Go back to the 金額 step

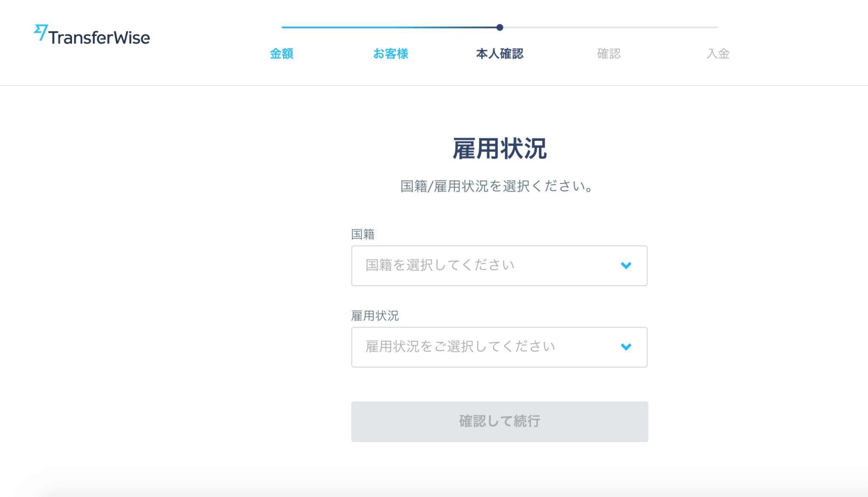281,54
